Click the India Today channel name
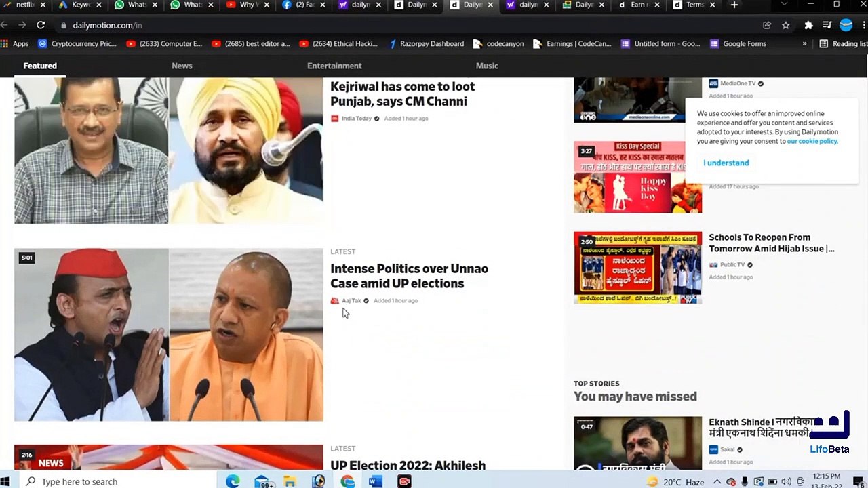The height and width of the screenshot is (488, 868). [357, 119]
